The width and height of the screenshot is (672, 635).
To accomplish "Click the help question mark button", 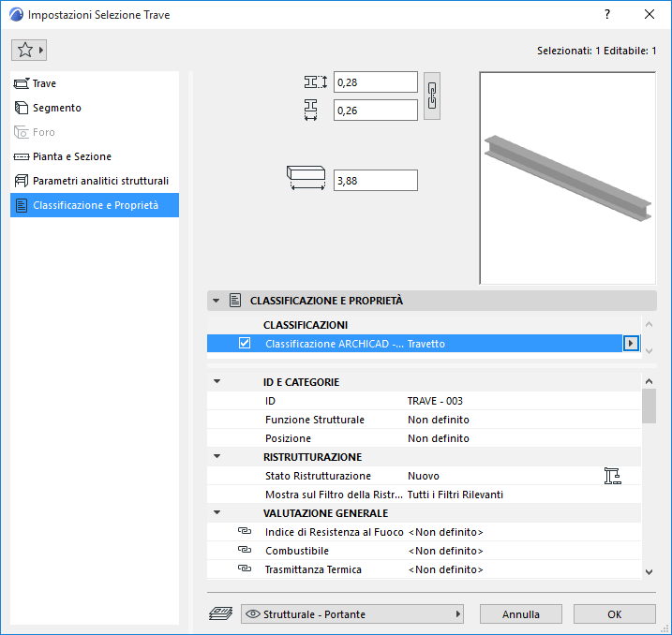I will pyautogui.click(x=607, y=15).
